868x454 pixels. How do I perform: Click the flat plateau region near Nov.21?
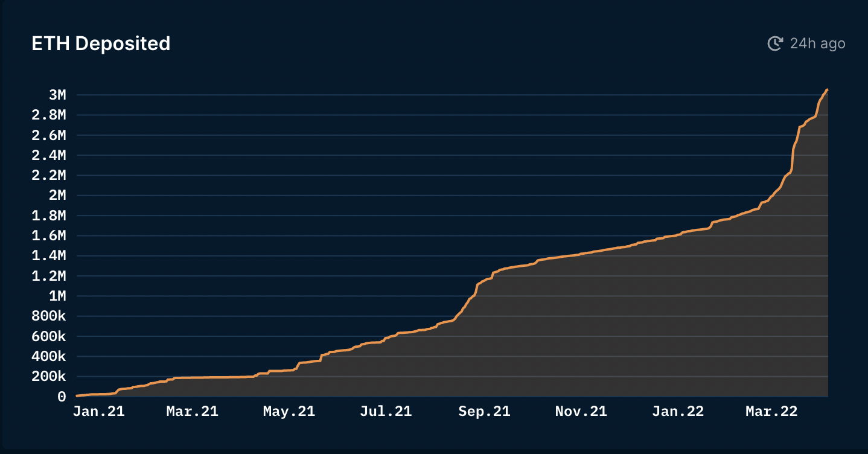pyautogui.click(x=581, y=253)
